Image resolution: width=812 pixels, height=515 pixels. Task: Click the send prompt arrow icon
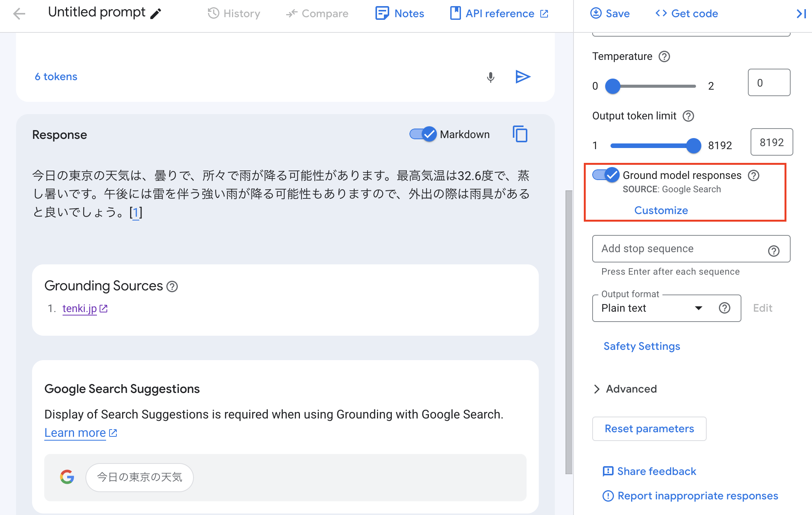click(x=522, y=77)
